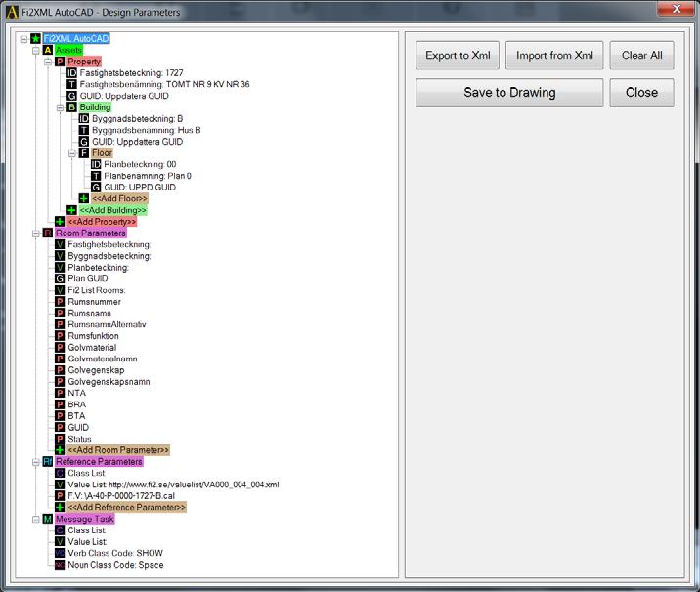Screen dimensions: 700x592
Task: Click the ID icon for Byggnadsbeteckning: B
Action: 84,118
